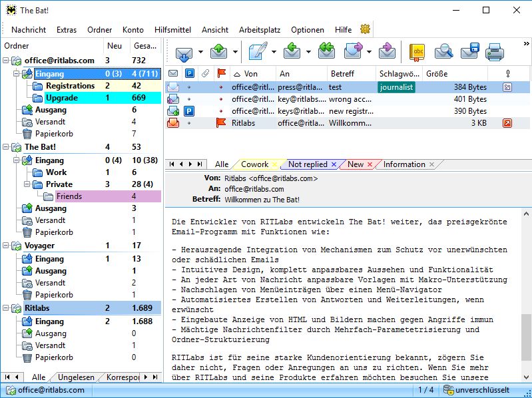Click the print icon in toolbar
The height and width of the screenshot is (398, 532).
point(494,51)
